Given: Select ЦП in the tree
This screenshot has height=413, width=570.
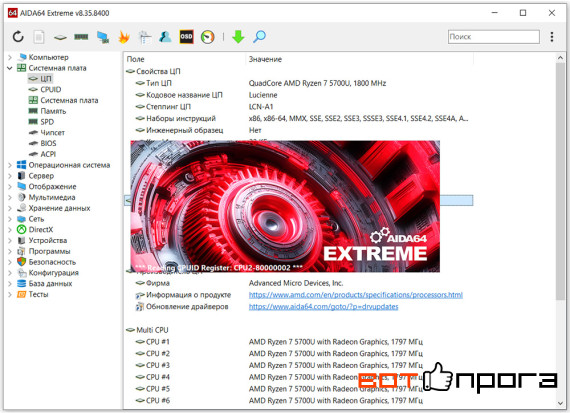Looking at the screenshot, I should pos(40,79).
